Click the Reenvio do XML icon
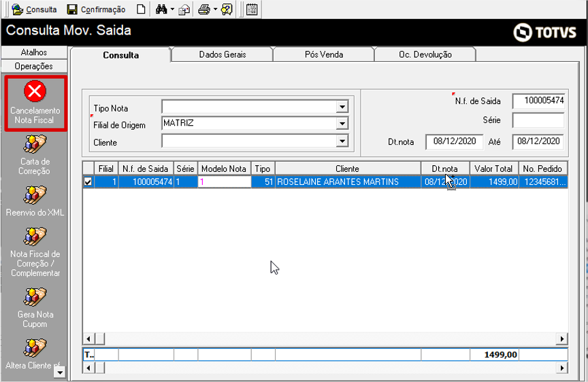588x382 pixels. [x=35, y=195]
